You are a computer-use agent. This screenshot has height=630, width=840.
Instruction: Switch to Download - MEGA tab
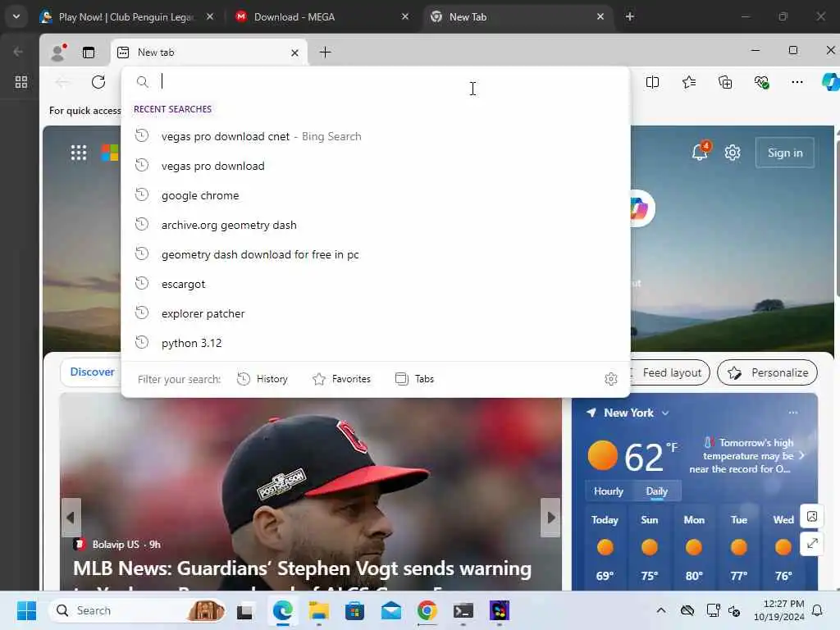coord(322,17)
